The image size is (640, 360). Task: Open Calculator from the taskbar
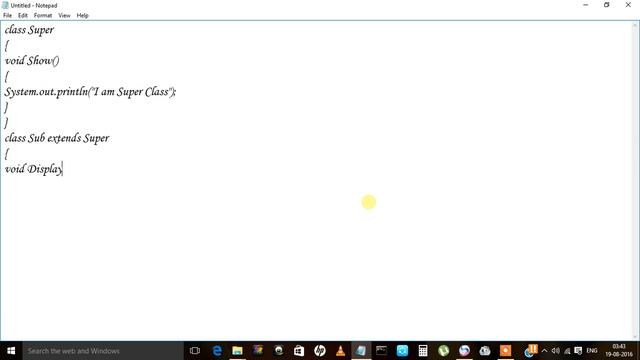423,351
